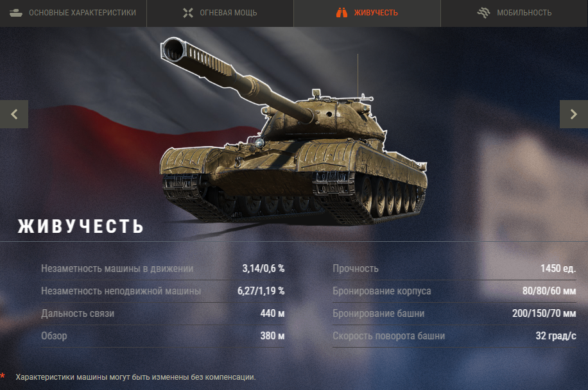Click the tank icon beside Основные характеристики
Viewport: 588px width, 390px height.
16,13
